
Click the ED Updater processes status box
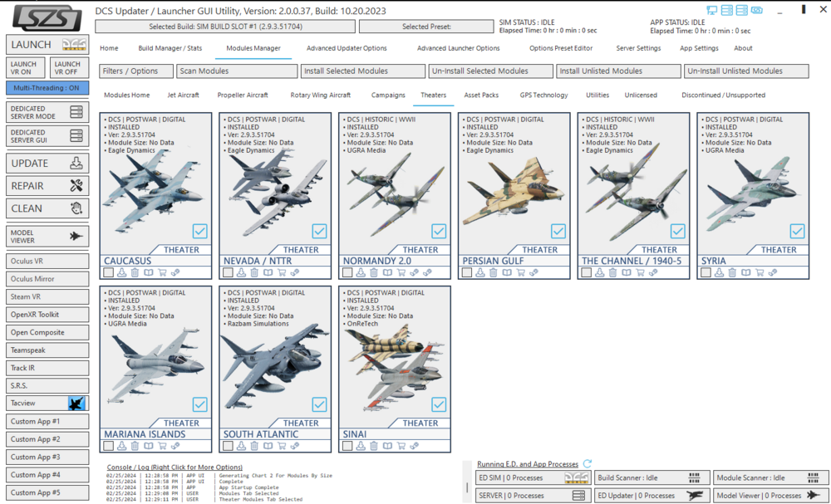(652, 496)
